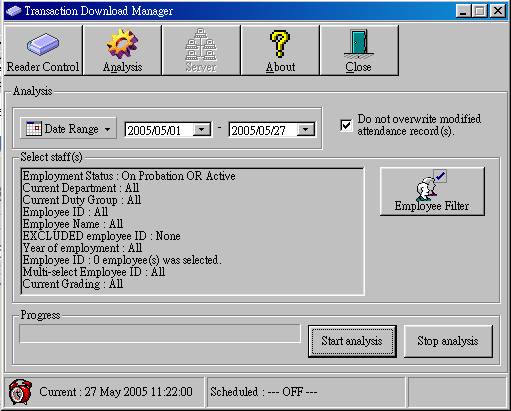Click the Stop analysis button
Viewport: 511px width, 411px height.
(448, 341)
